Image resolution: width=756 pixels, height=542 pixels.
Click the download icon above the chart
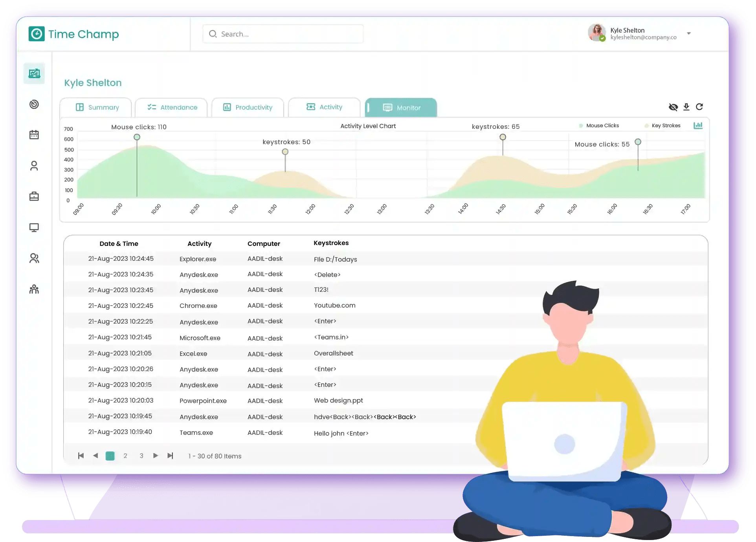(686, 107)
